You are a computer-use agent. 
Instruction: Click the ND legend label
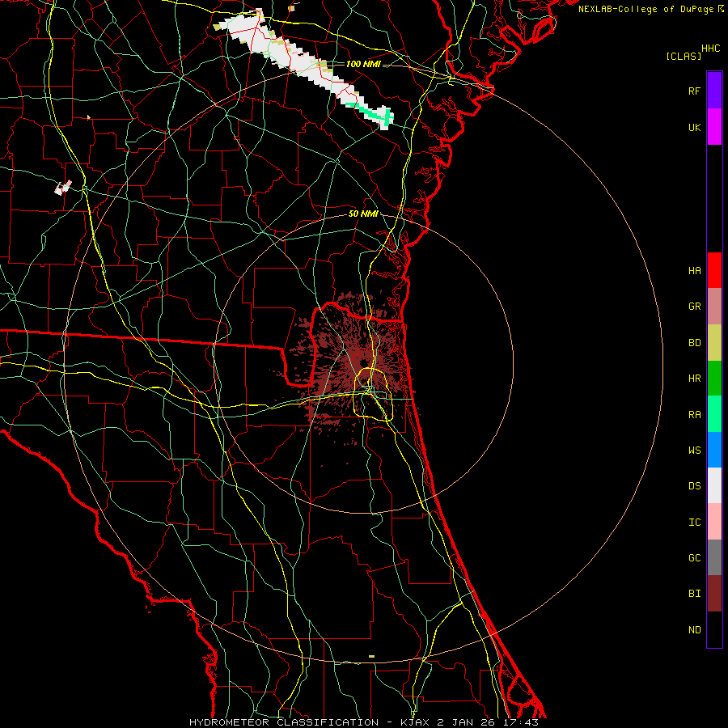[695, 629]
